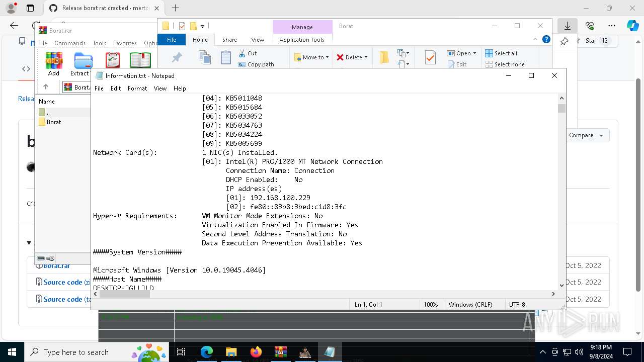Open Notepad Format menu
644x362 pixels.
point(137,88)
